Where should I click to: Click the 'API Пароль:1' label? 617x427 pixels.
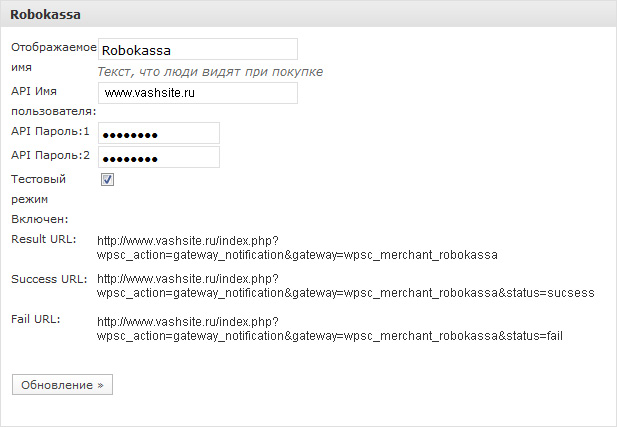(50, 133)
